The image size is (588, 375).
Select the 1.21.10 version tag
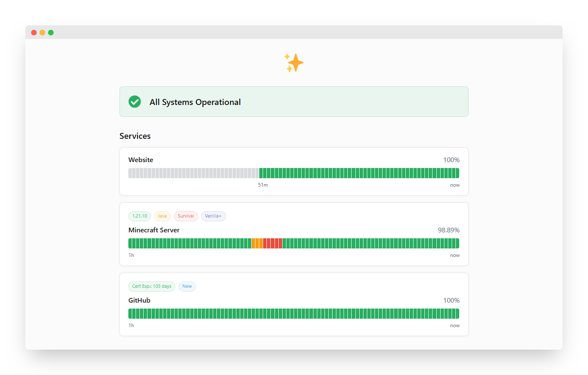point(139,216)
